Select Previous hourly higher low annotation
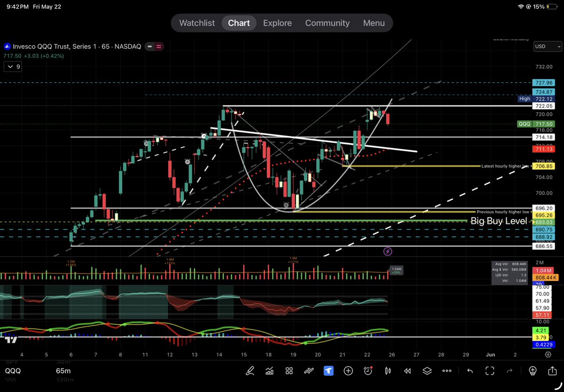Viewport: 564px width, 392px height. 503,212
